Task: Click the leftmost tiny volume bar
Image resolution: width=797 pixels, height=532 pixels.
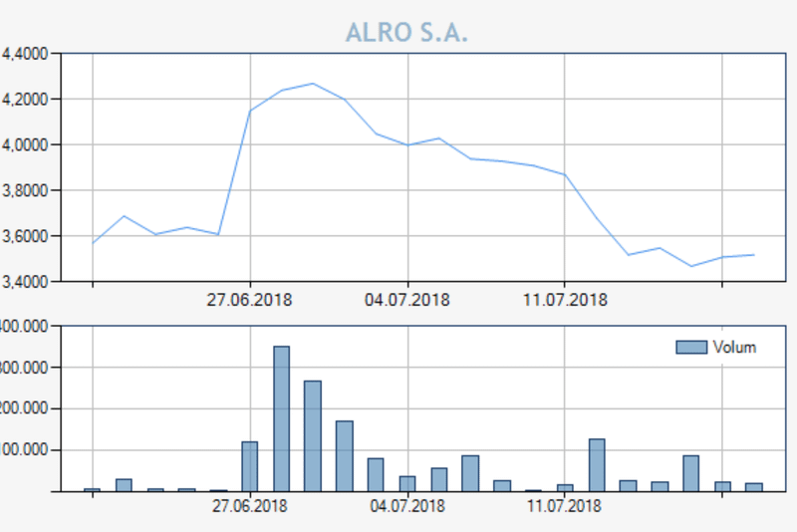Action: [x=92, y=489]
